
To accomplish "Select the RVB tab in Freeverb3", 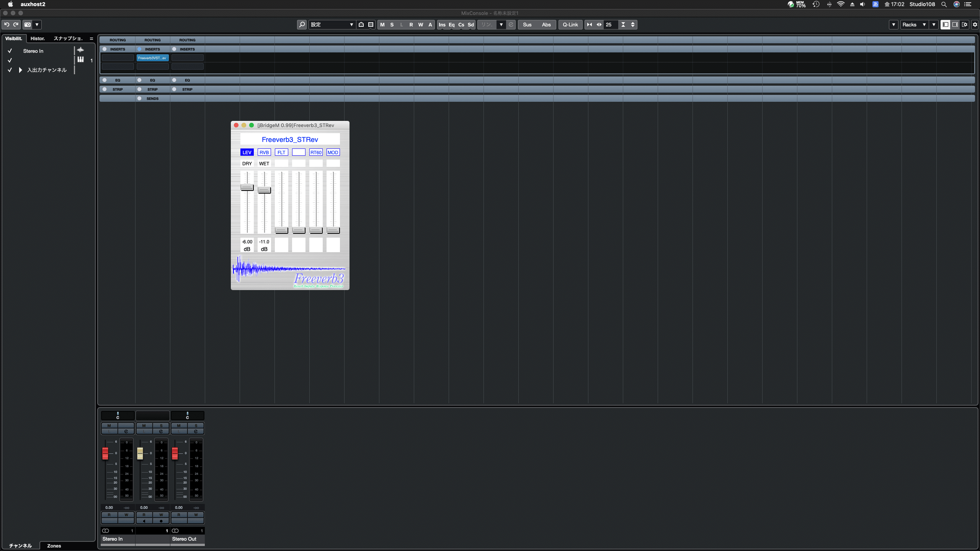I will pyautogui.click(x=264, y=152).
